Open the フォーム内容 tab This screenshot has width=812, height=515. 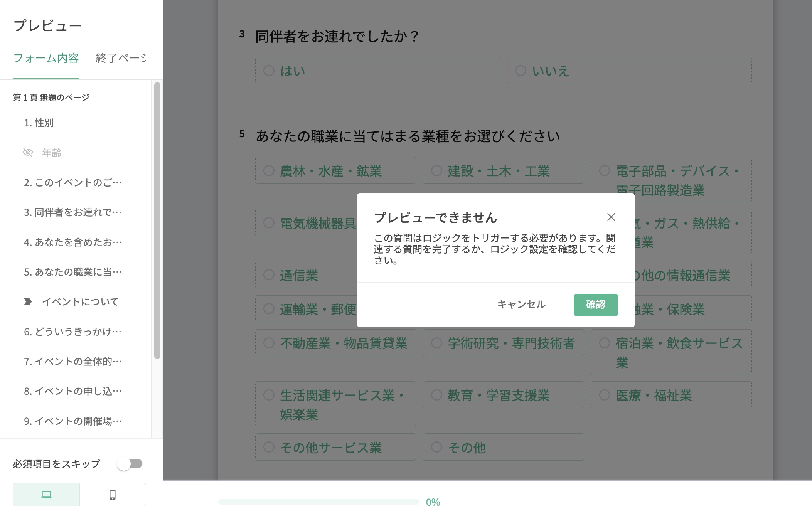(x=46, y=58)
